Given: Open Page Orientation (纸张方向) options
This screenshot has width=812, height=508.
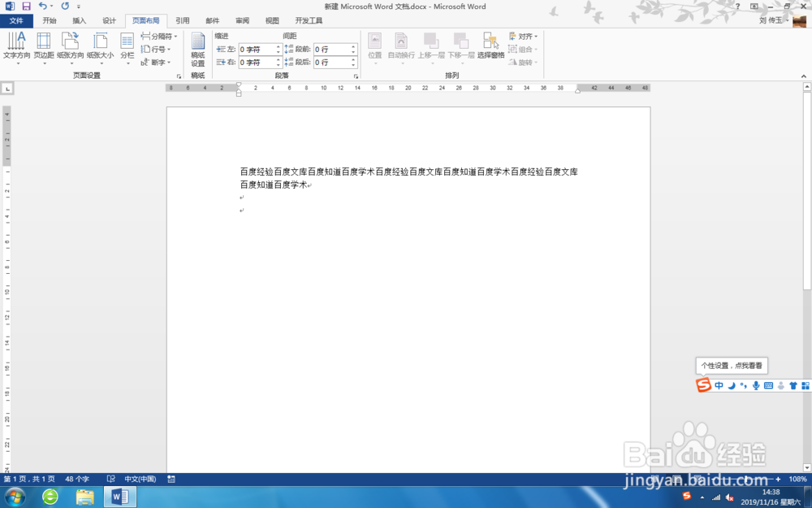Looking at the screenshot, I should tap(71, 48).
